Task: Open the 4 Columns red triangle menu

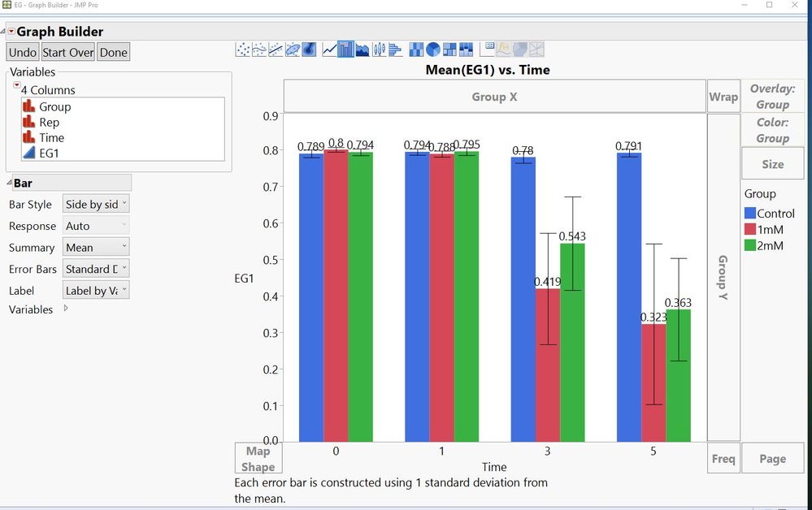Action: tap(16, 84)
